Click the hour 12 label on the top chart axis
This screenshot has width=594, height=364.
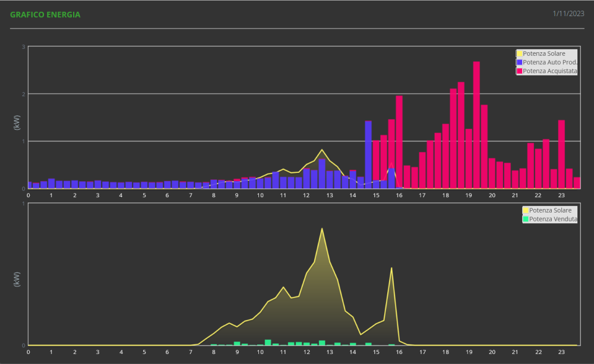306,195
